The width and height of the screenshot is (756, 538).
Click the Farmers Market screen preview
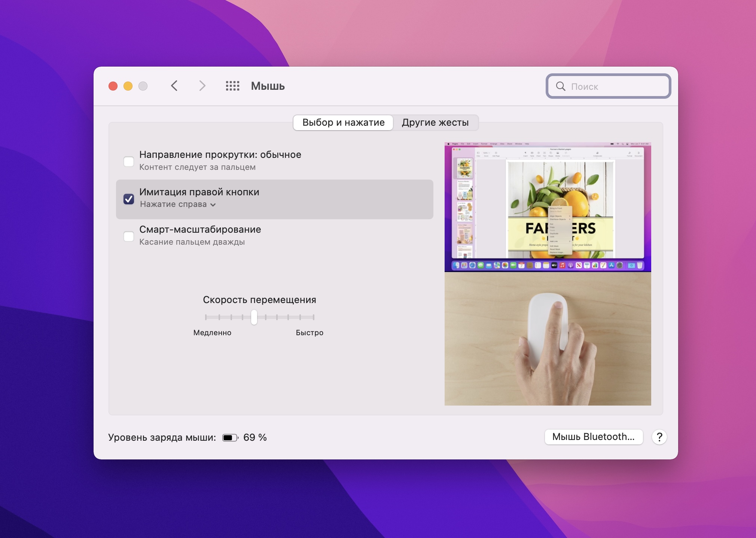point(548,207)
